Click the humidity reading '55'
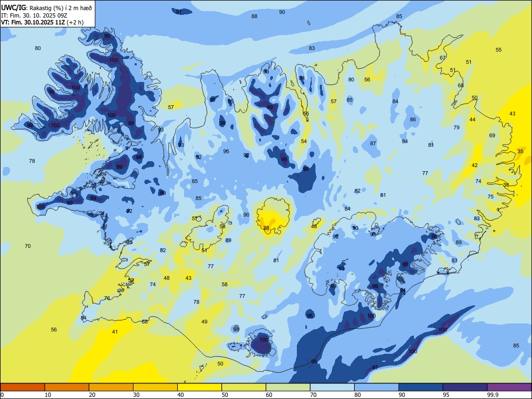The width and height of the screenshot is (532, 399). (498, 49)
